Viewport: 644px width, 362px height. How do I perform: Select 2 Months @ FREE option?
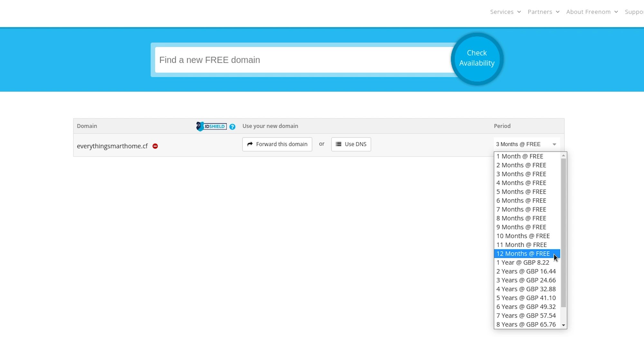pyautogui.click(x=527, y=165)
